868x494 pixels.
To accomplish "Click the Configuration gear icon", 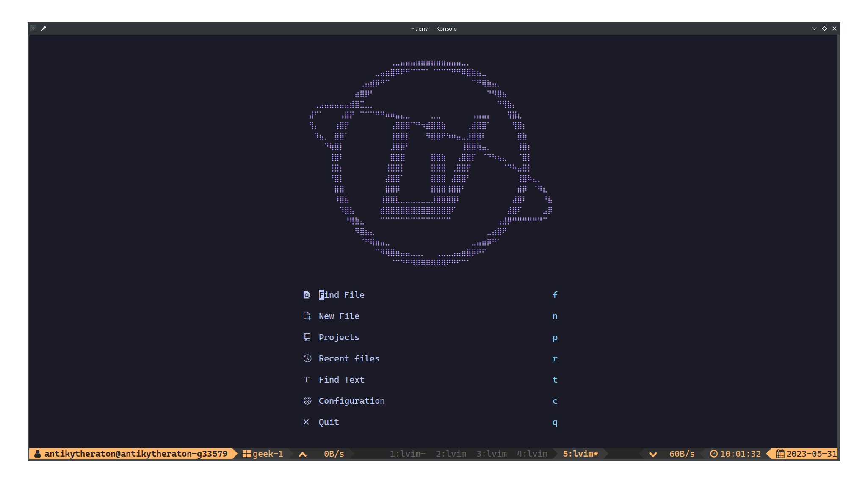I will coord(307,401).
